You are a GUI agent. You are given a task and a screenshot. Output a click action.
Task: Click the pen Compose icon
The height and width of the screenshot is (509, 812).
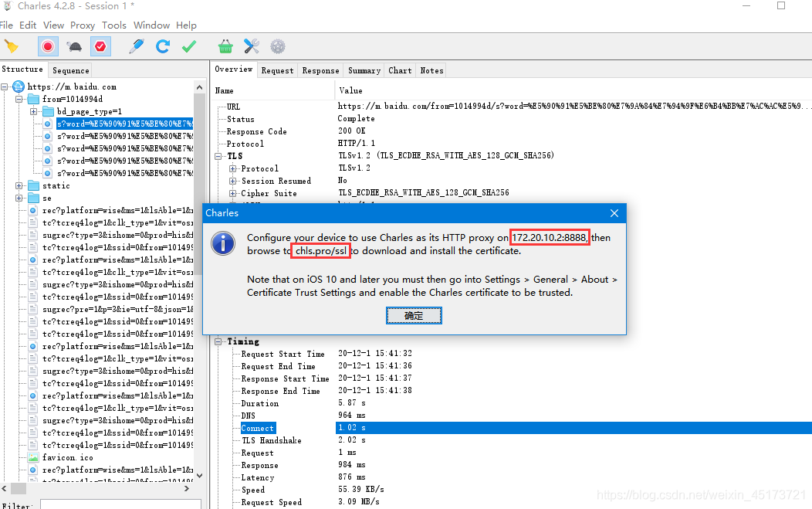(x=136, y=46)
